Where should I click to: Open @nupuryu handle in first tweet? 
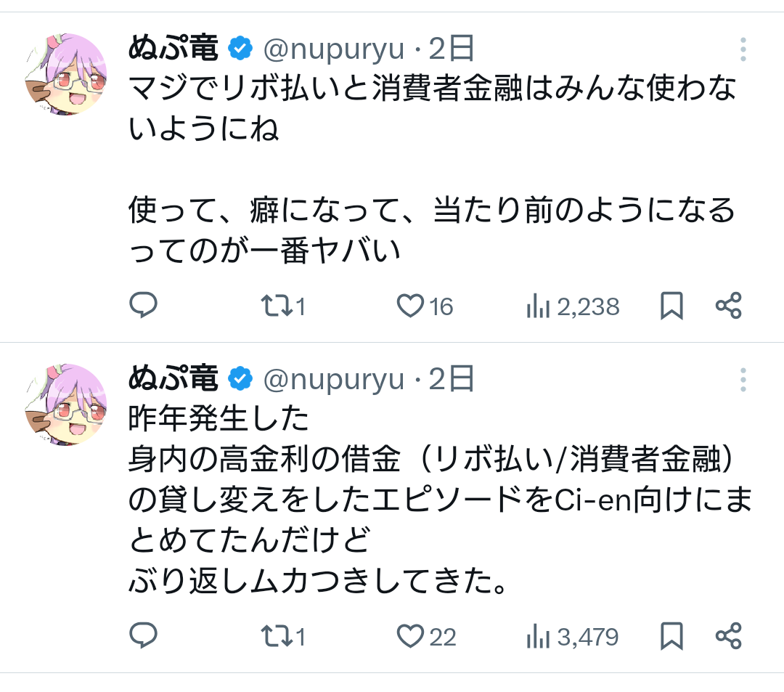pyautogui.click(x=333, y=49)
